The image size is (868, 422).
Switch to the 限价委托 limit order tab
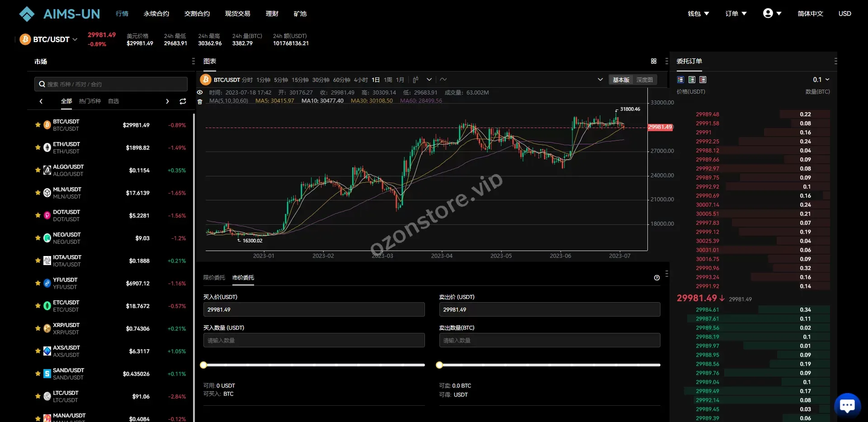click(214, 278)
